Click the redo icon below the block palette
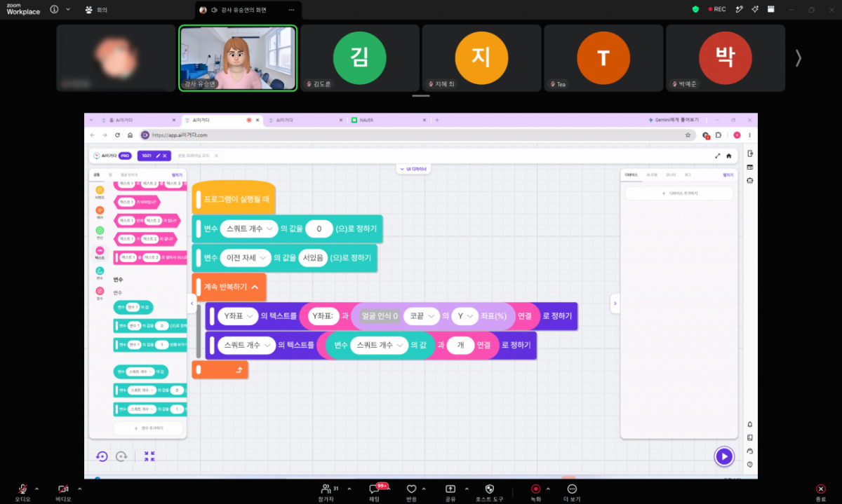Image resolution: width=842 pixels, height=504 pixels. pyautogui.click(x=121, y=456)
